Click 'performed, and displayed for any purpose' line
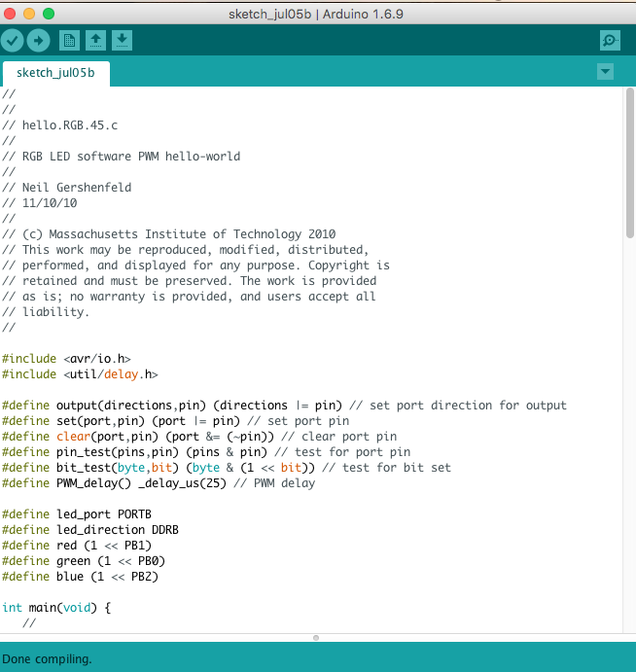Viewport: 636px width, 672px height. coord(195,265)
